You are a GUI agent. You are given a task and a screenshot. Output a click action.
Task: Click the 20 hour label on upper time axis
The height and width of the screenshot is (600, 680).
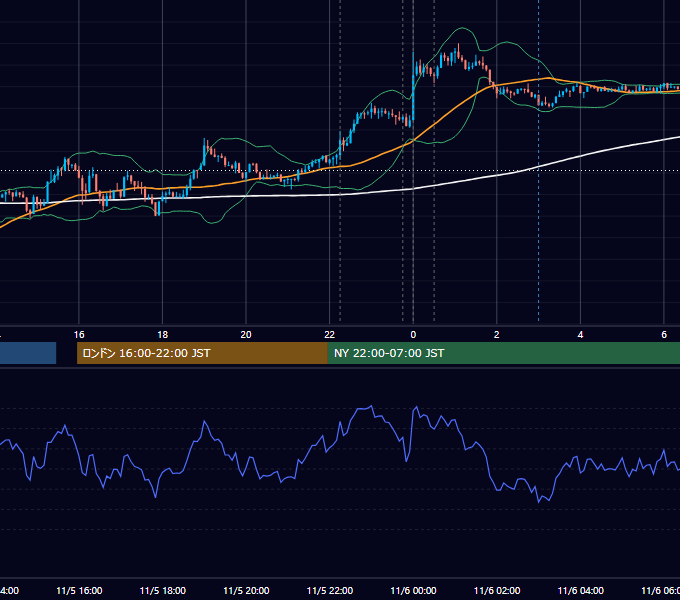click(246, 335)
